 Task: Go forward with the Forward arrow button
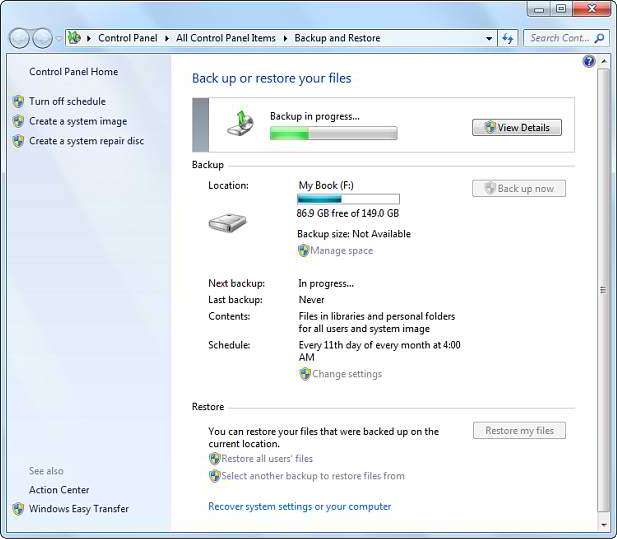42,38
